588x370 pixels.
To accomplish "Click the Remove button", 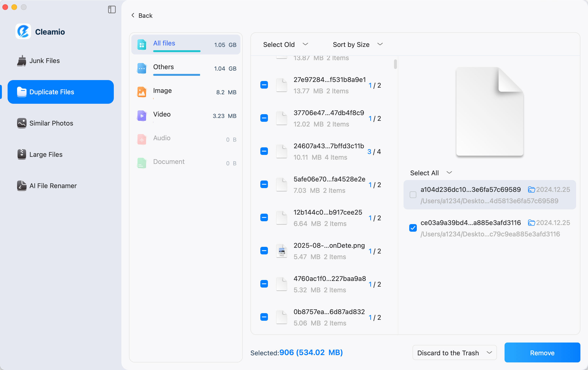I will 542,352.
